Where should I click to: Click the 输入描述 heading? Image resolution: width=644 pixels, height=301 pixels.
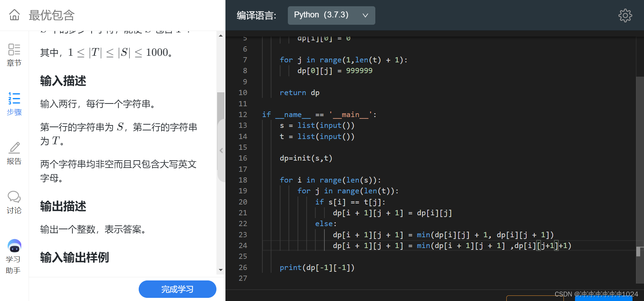pos(63,81)
